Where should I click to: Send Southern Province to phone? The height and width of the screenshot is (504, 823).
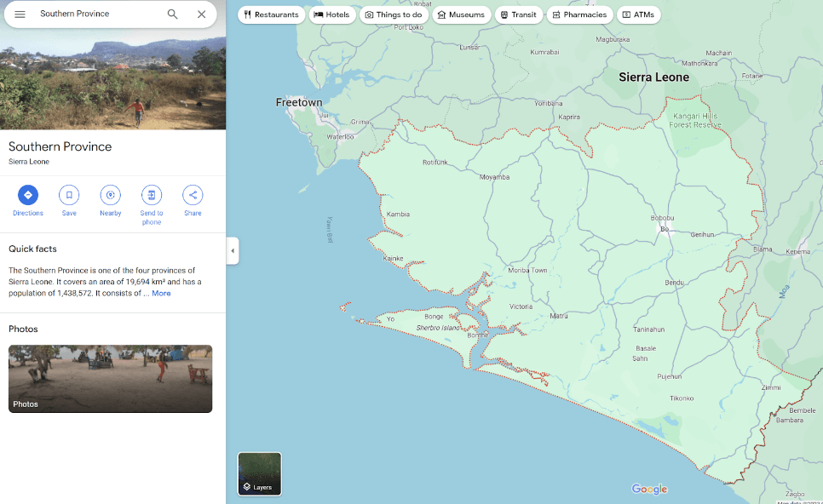pyautogui.click(x=152, y=195)
